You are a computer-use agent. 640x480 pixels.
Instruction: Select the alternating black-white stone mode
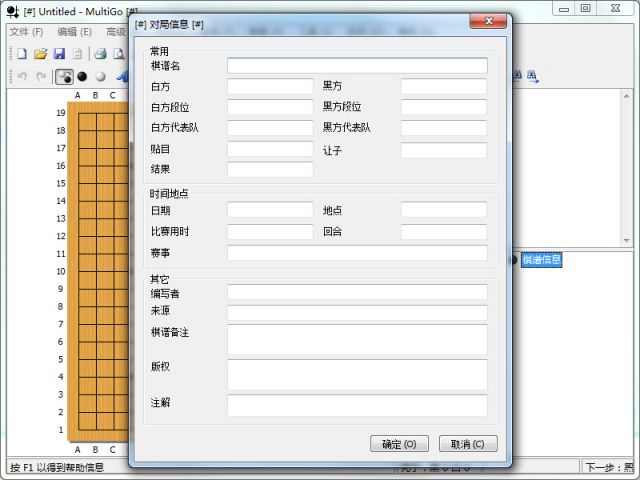[x=64, y=76]
